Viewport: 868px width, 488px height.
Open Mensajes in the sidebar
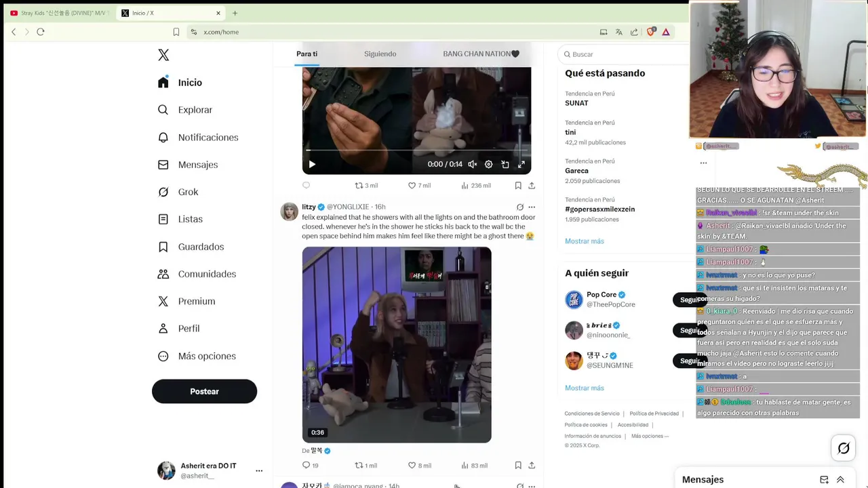(x=188, y=165)
